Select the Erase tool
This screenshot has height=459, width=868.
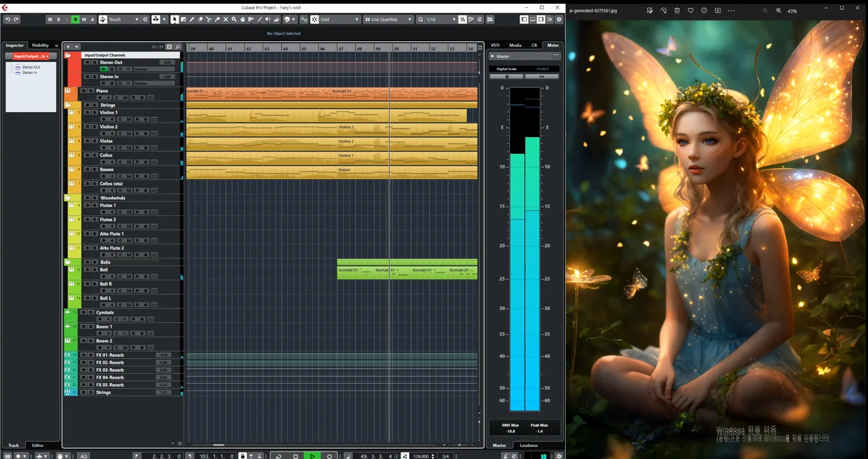click(x=200, y=19)
